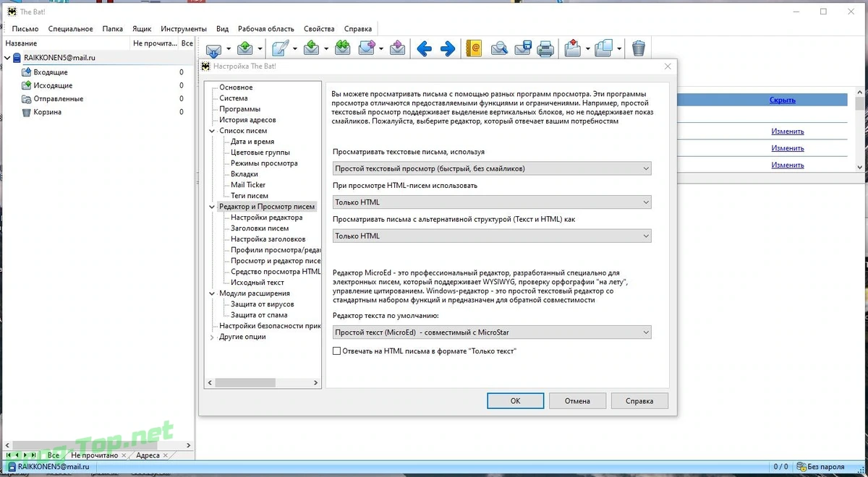This screenshot has height=477, width=868.
Task: Switch to the Все tab
Action: 54,455
